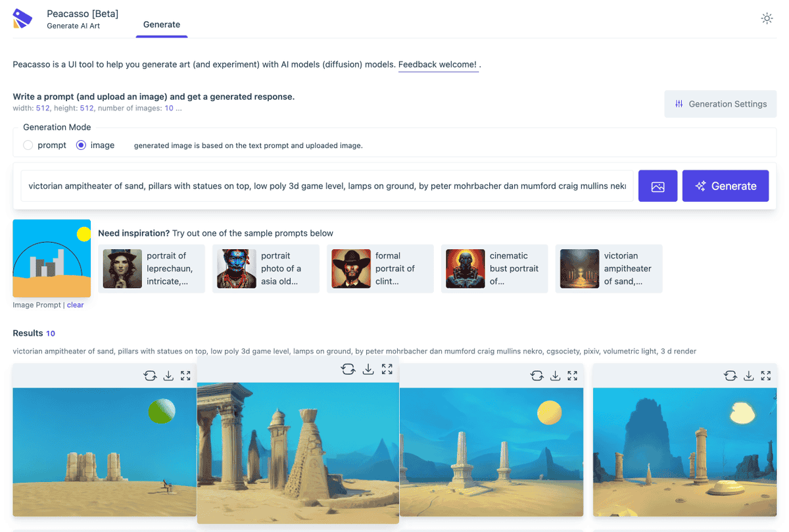The height and width of the screenshot is (532, 789).
Task: Choose the leprechaun portrait sample prompt
Action: click(151, 268)
